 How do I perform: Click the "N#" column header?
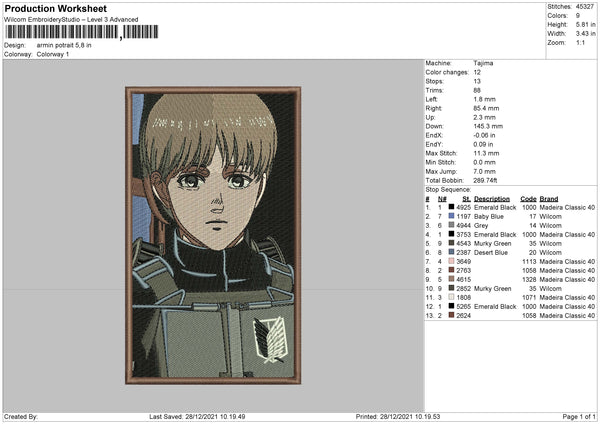[x=442, y=199]
